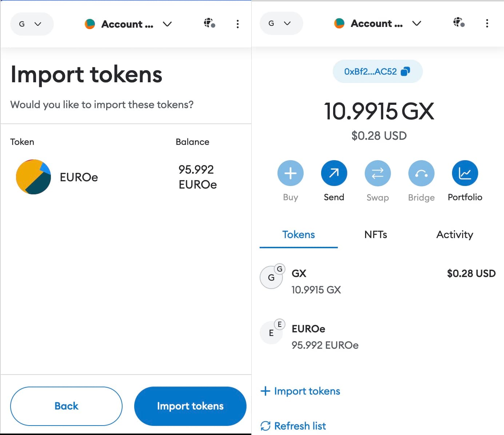
Task: Confirm with the blue Import tokens button
Action: (190, 406)
